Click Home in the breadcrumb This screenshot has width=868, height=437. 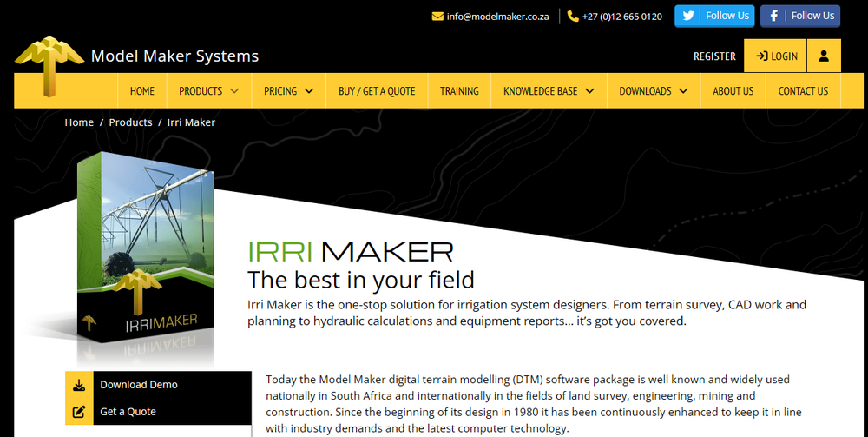click(x=79, y=122)
